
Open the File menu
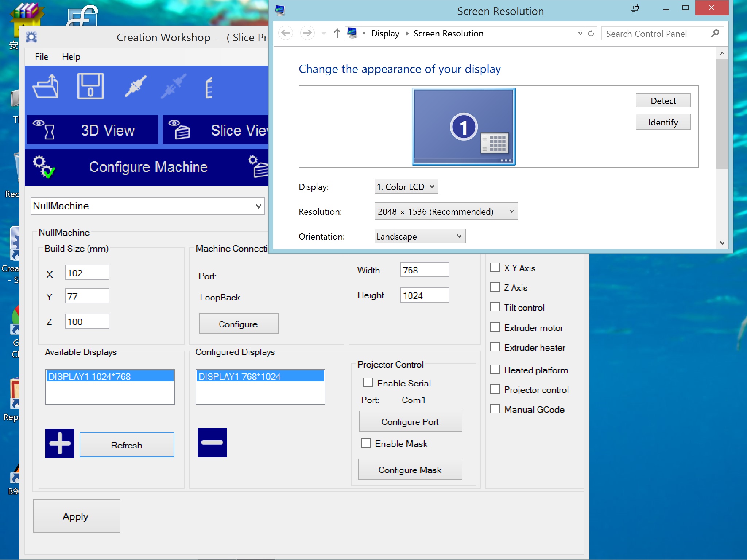pyautogui.click(x=42, y=57)
